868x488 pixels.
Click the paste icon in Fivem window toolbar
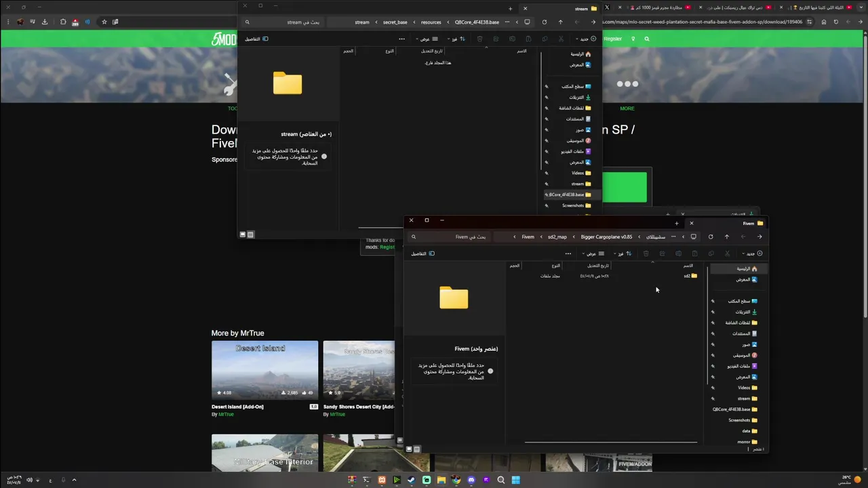pyautogui.click(x=694, y=253)
